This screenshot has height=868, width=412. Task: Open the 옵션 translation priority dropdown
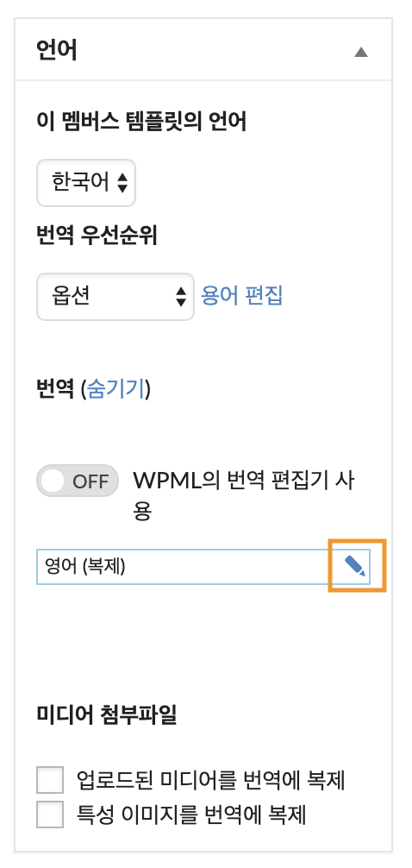(115, 296)
